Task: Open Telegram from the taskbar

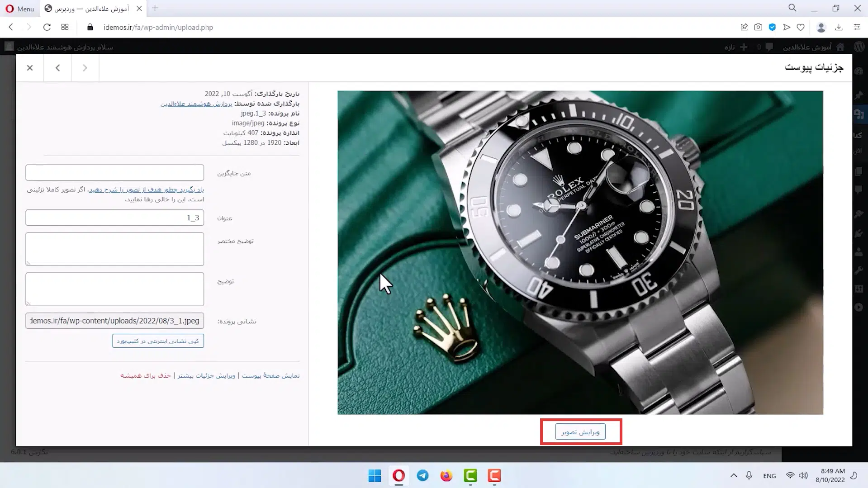Action: point(422,476)
